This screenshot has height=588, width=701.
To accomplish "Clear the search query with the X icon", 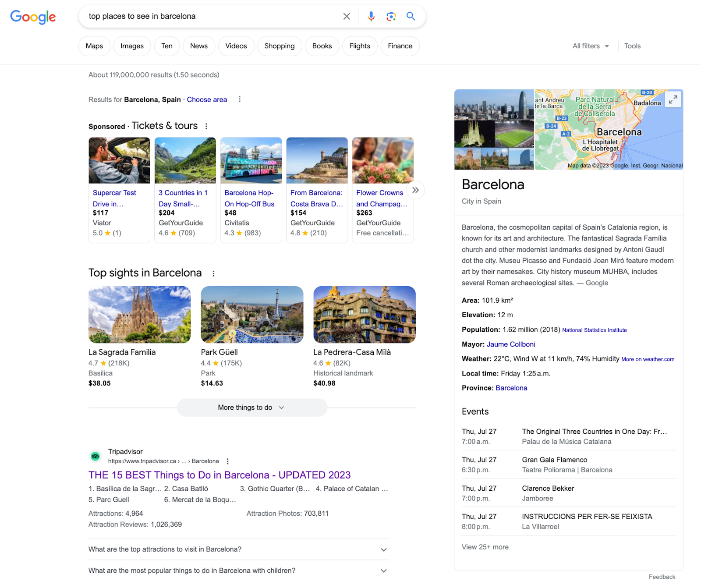I will coord(347,16).
